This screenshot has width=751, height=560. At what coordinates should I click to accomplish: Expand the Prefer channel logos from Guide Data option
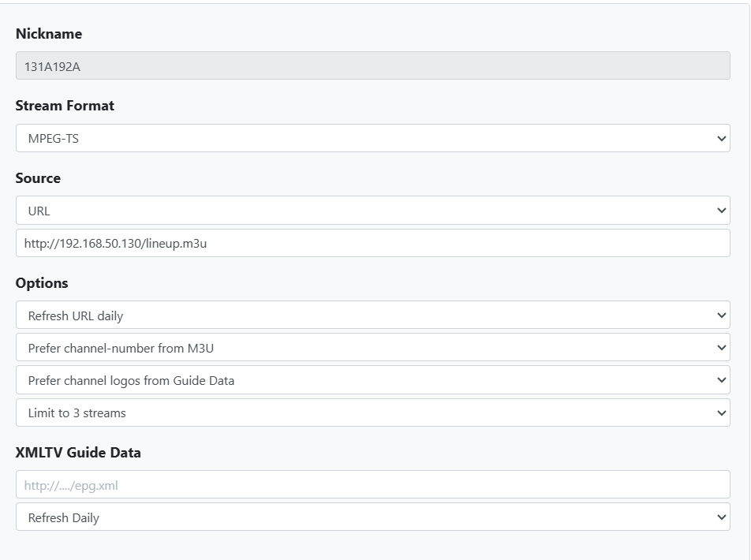point(372,380)
